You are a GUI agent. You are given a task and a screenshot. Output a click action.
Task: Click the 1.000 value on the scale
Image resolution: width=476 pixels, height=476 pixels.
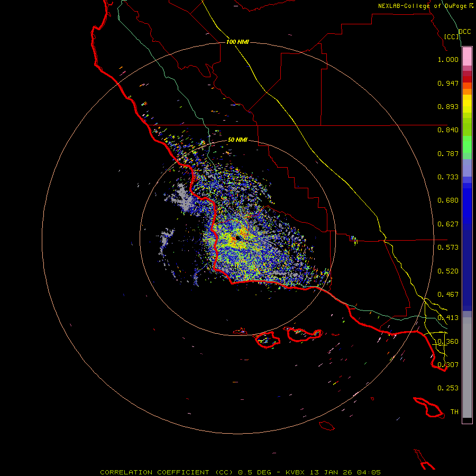448,59
